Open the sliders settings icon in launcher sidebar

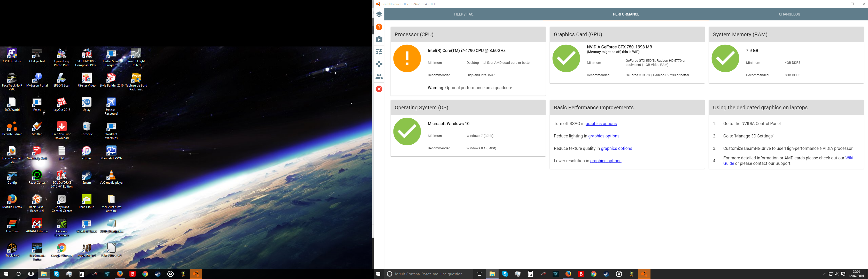[379, 52]
